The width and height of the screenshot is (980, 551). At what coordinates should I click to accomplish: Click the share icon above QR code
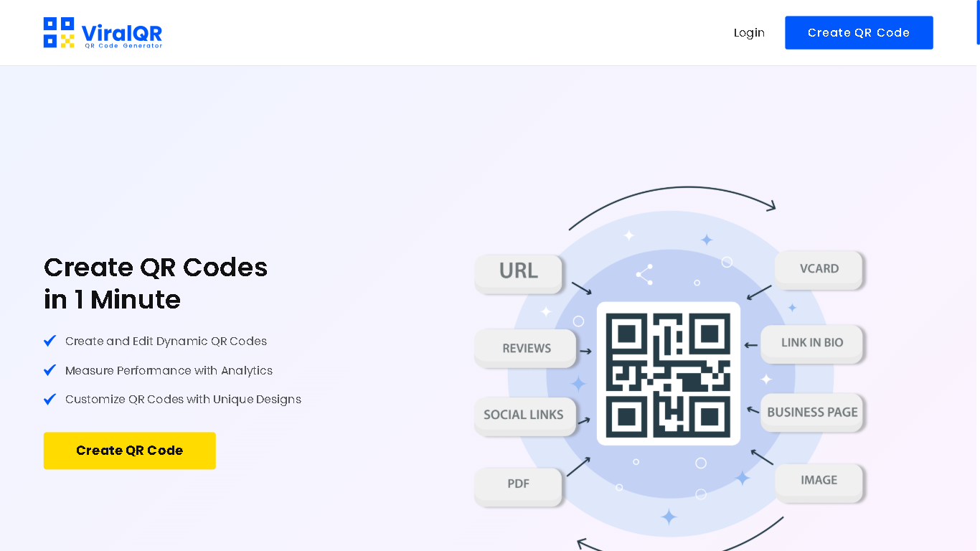[644, 274]
